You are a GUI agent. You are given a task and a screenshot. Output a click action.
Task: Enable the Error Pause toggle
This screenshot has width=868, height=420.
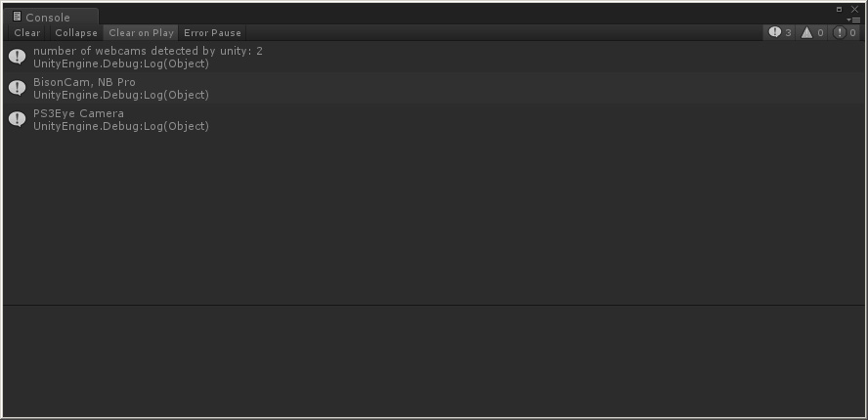click(212, 32)
